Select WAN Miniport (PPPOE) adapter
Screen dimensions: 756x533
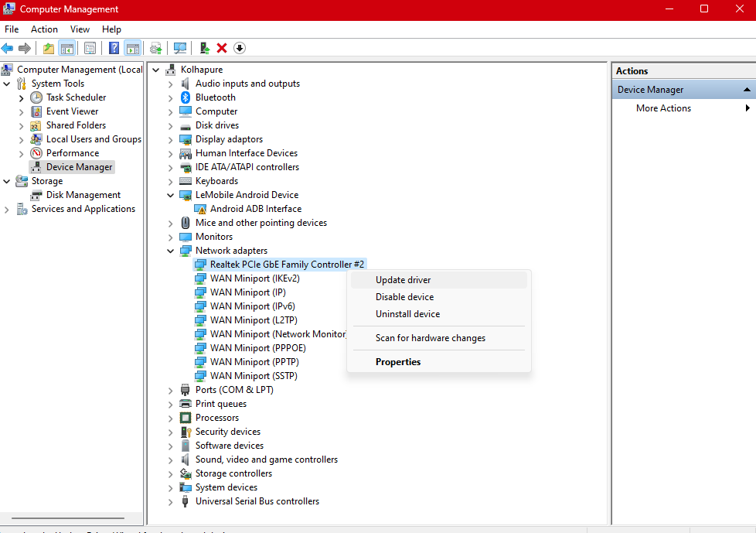coord(250,348)
